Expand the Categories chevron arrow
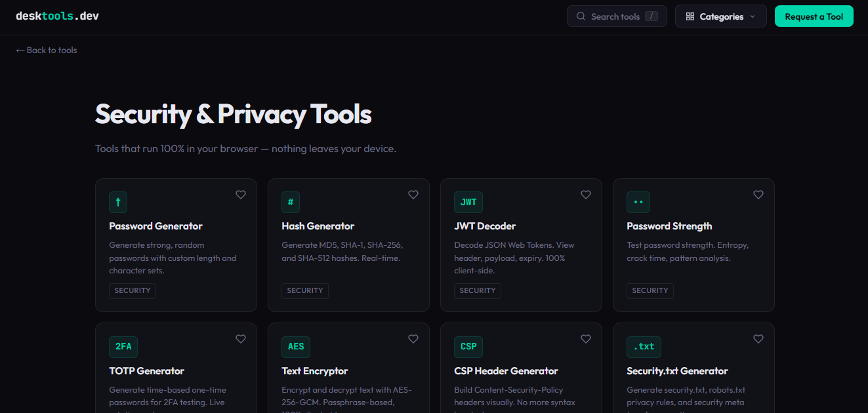Image resolution: width=868 pixels, height=413 pixels. tap(751, 16)
